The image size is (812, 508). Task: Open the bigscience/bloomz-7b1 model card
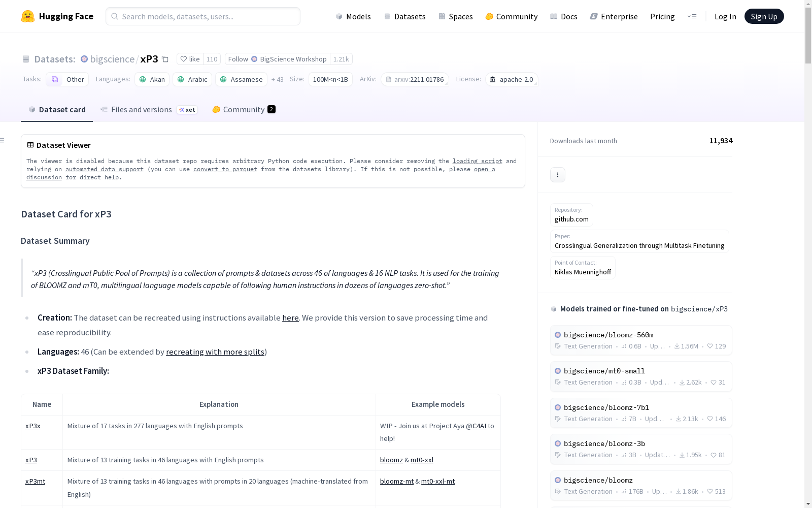(641, 413)
